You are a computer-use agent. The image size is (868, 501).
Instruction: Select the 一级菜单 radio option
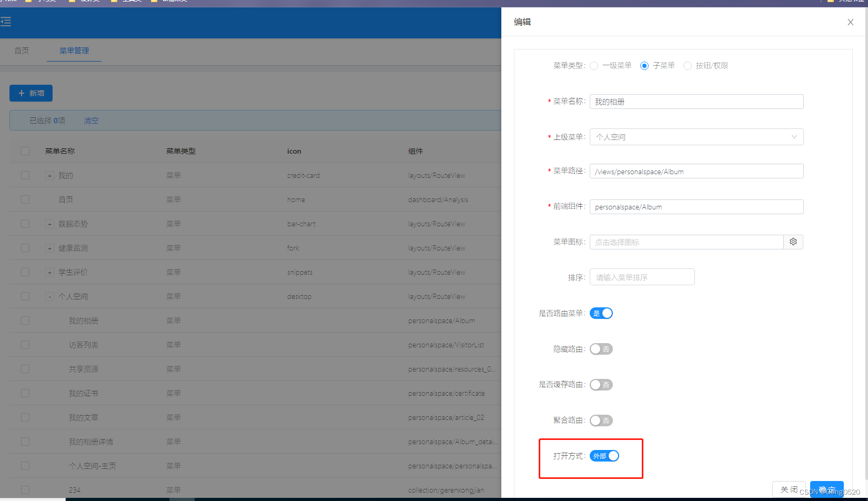(x=594, y=66)
